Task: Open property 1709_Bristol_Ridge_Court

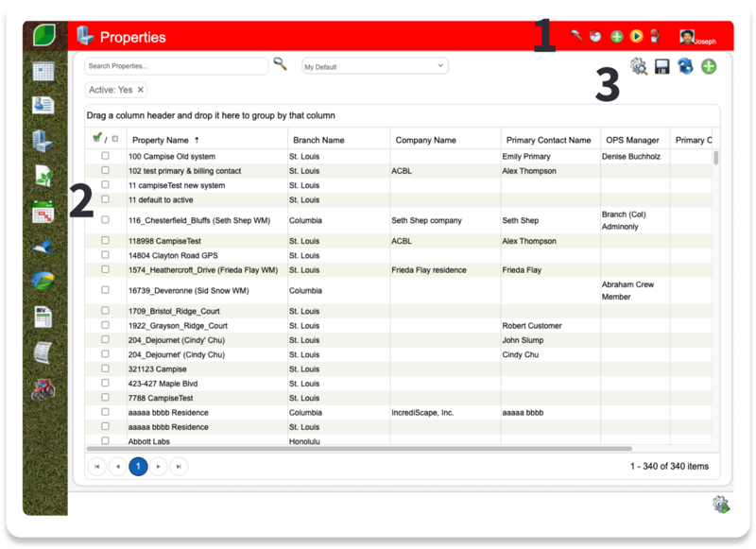Action: coord(174,312)
